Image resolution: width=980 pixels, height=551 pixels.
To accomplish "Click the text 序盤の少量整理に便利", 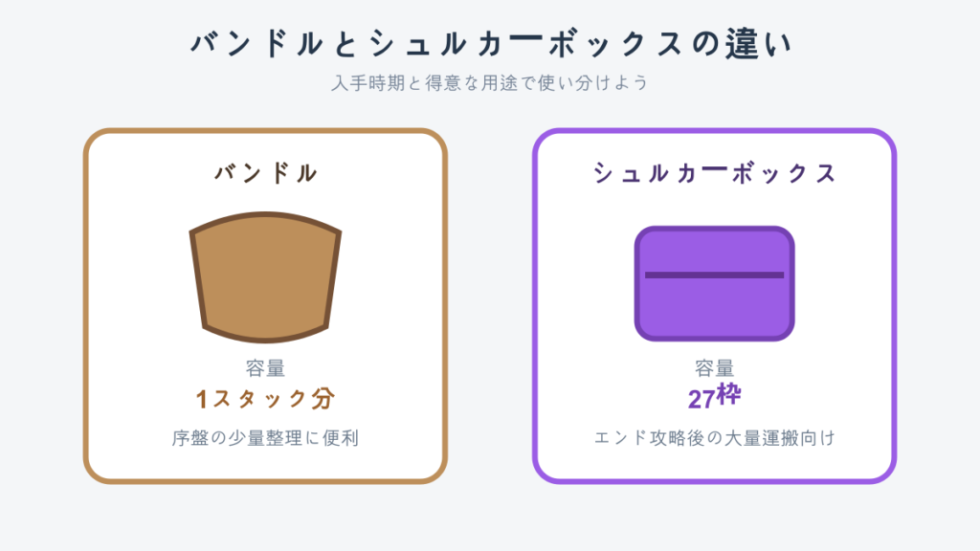I will [265, 438].
